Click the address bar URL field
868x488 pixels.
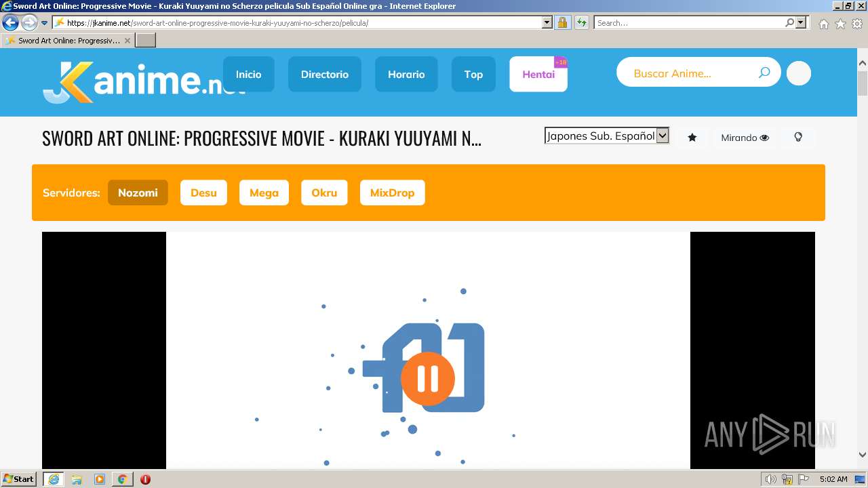point(297,22)
